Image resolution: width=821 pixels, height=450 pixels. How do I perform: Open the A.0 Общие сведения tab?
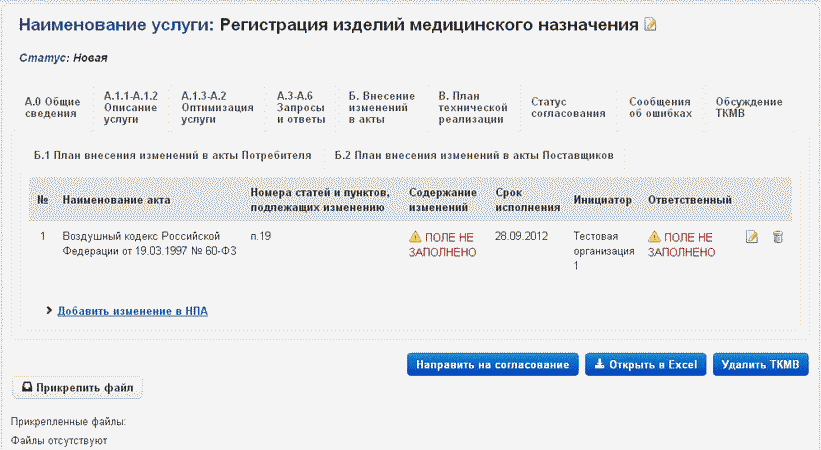[52, 108]
